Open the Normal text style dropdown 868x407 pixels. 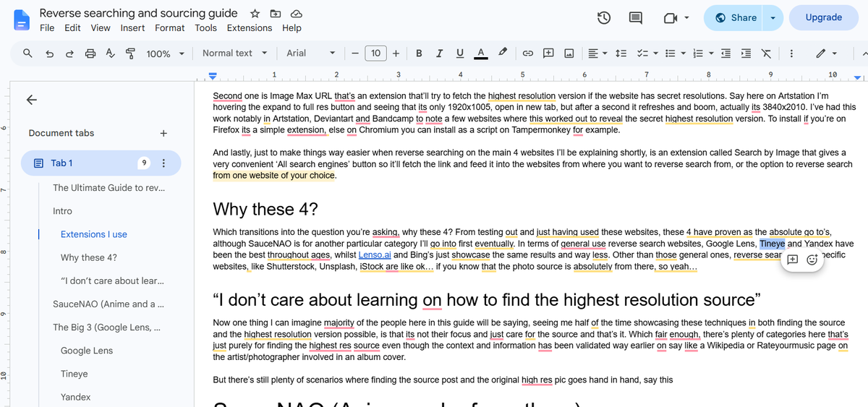[235, 53]
